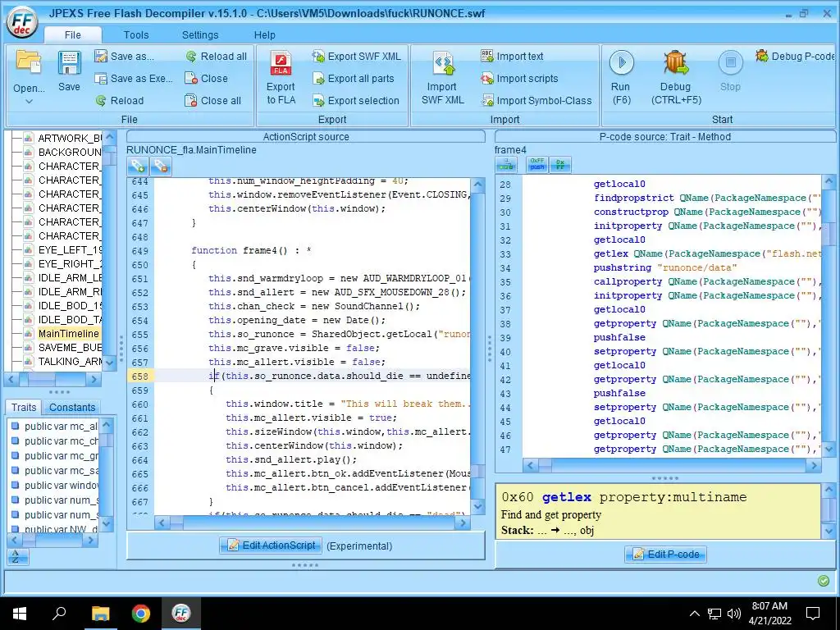The image size is (840, 630).
Task: Select ARTWORK_B tree item
Action: [x=70, y=138]
